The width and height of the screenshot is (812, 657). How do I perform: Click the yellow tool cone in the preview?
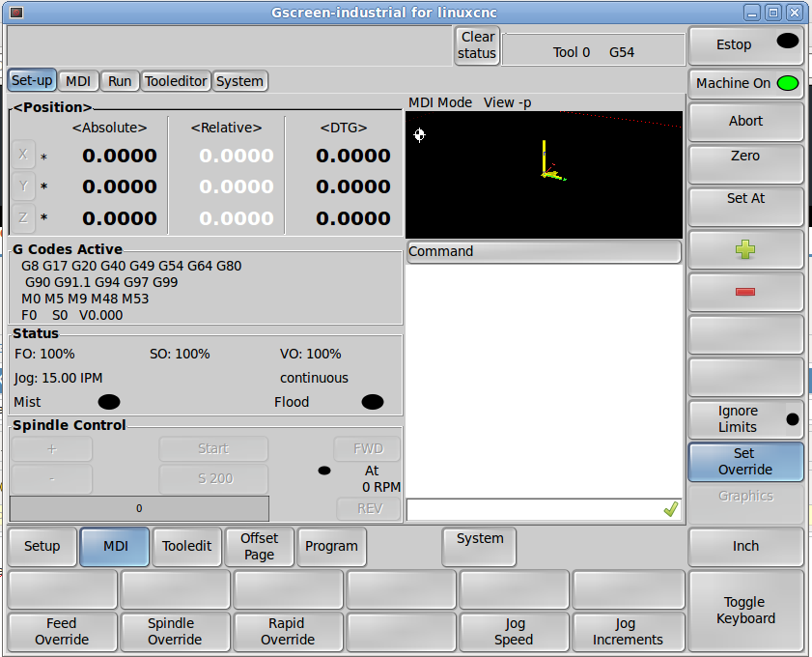pos(545,158)
